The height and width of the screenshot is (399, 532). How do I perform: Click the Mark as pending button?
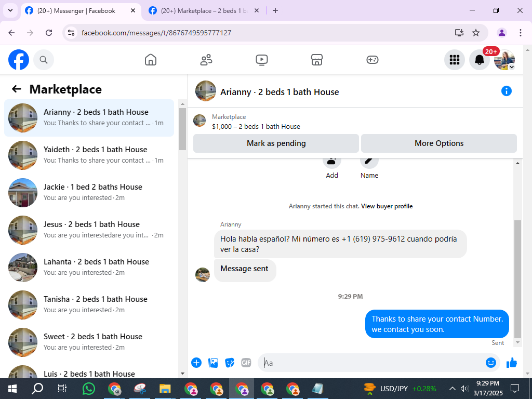(276, 143)
